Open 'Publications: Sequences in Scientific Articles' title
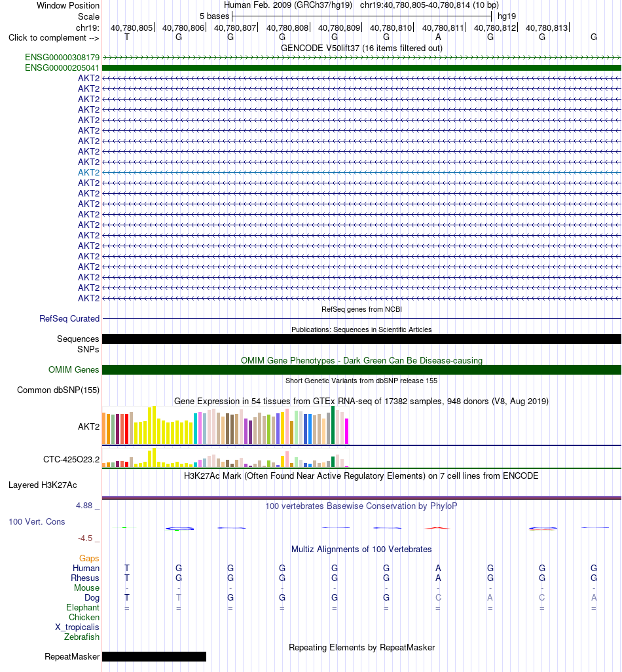622x672 pixels. [x=361, y=329]
